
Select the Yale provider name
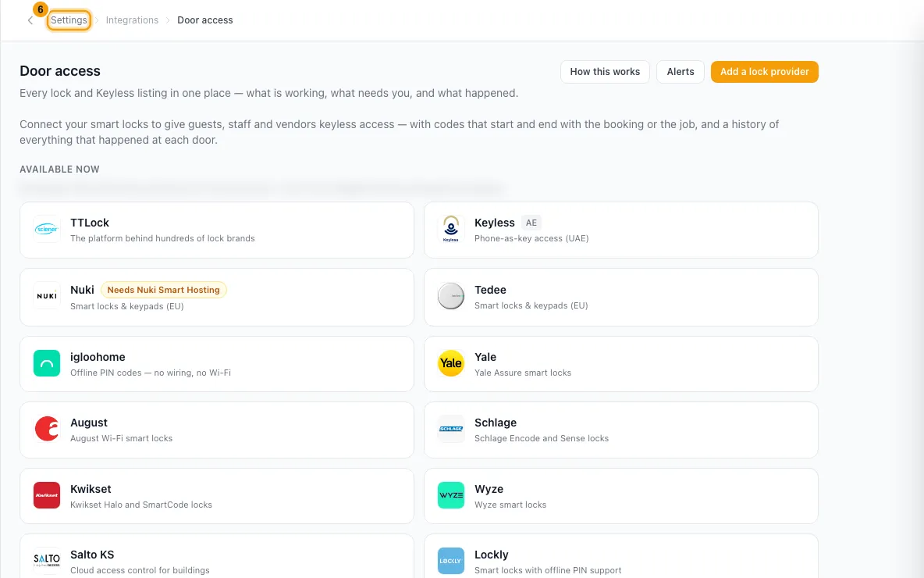(485, 357)
